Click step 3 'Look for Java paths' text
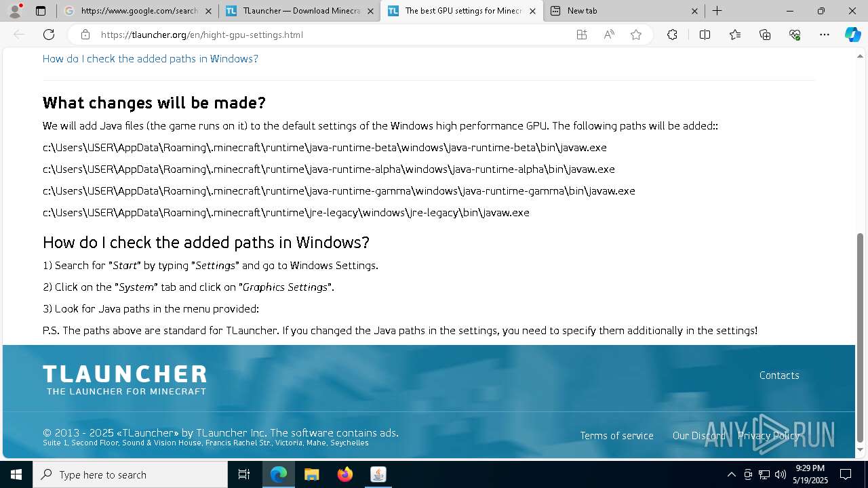Viewport: 868px width, 488px height. tap(151, 309)
